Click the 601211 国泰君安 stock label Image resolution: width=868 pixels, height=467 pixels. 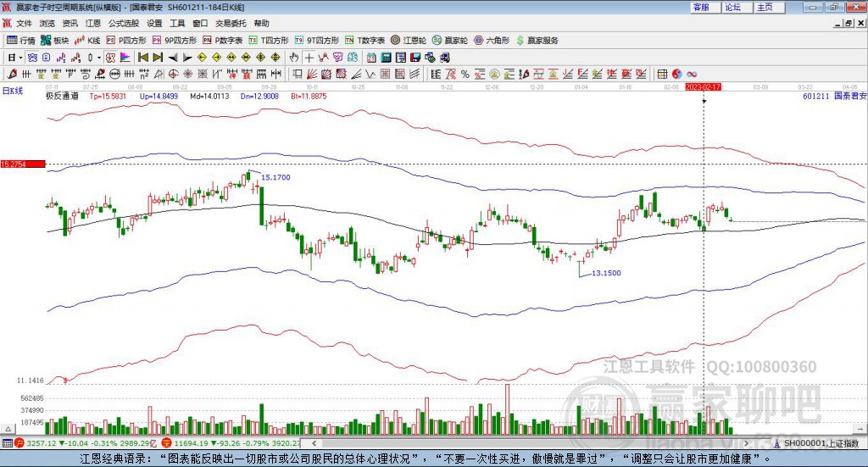[835, 97]
